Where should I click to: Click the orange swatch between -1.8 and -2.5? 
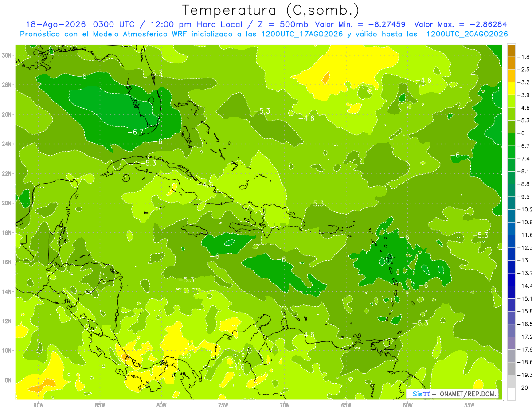tap(511, 63)
